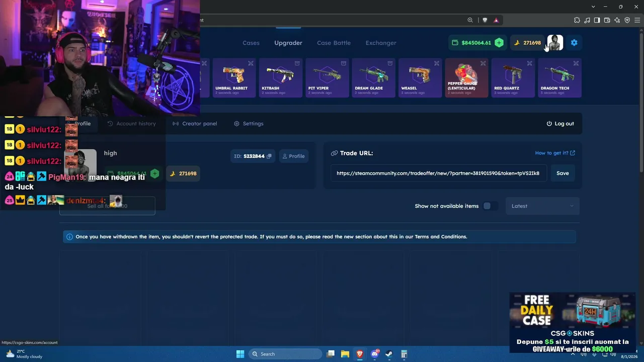644x362 pixels.
Task: Go to Case Battle page
Action: [x=334, y=43]
